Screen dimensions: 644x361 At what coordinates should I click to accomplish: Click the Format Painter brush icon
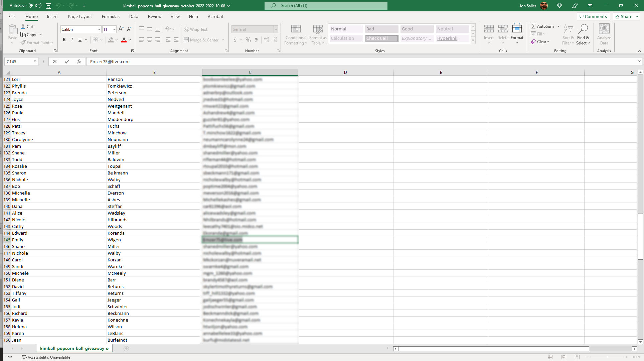pyautogui.click(x=23, y=42)
